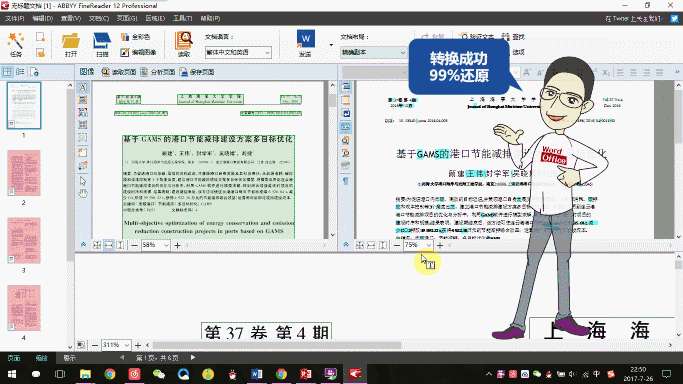
Task: Click Save Page (保存页面) button
Action: (197, 72)
